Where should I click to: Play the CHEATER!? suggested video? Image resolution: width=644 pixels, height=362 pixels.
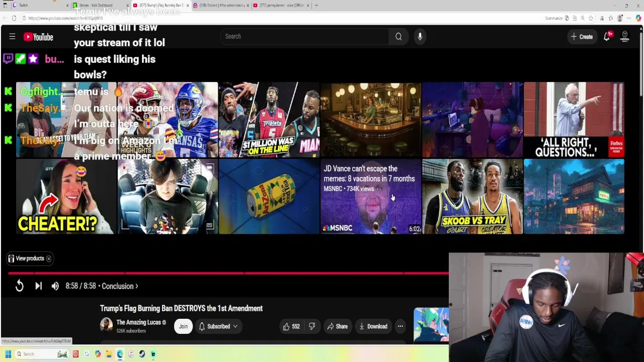(x=66, y=197)
